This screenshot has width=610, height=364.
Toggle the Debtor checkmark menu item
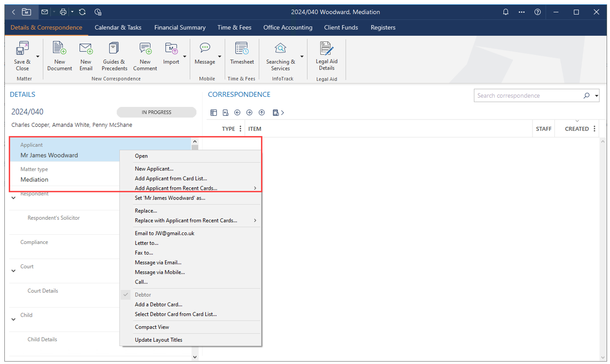point(143,295)
